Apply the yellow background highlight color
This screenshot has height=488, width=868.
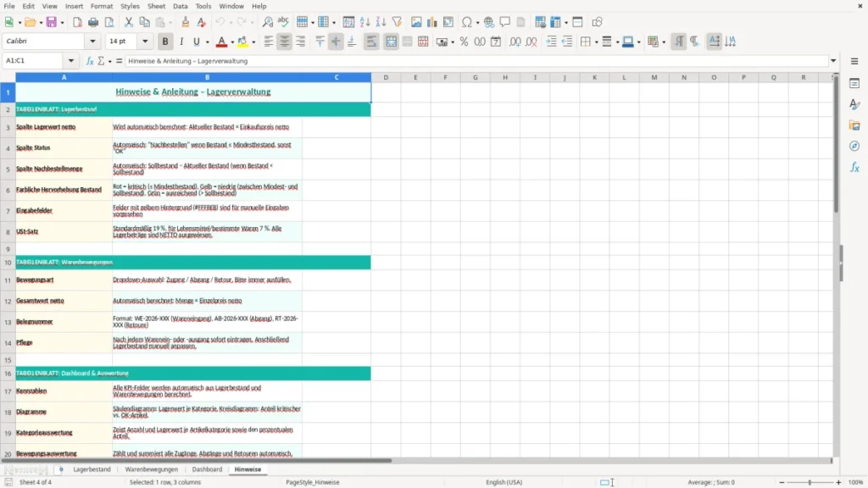(x=242, y=42)
